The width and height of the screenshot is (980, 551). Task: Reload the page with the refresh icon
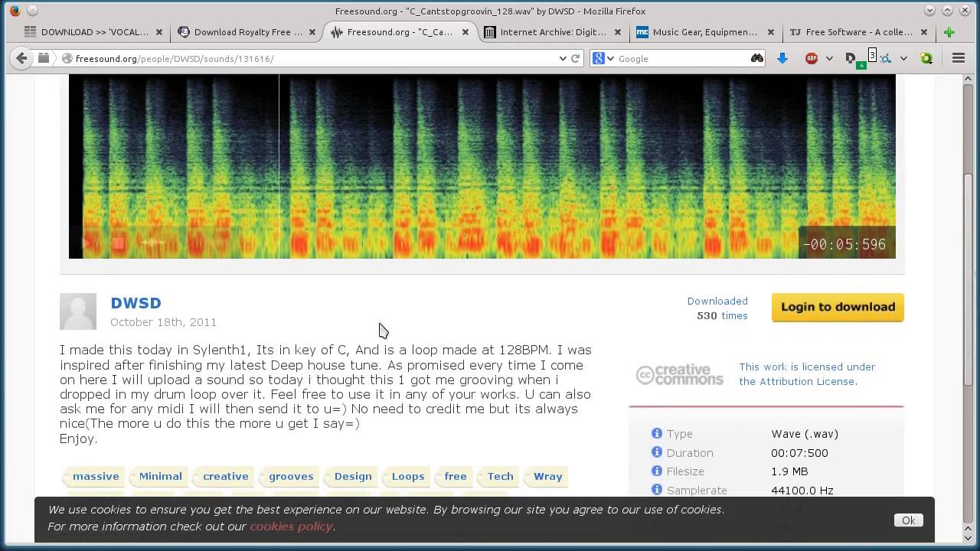575,58
